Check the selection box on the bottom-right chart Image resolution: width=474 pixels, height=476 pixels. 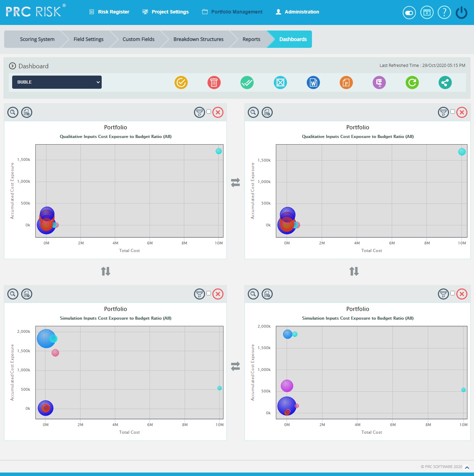452,293
